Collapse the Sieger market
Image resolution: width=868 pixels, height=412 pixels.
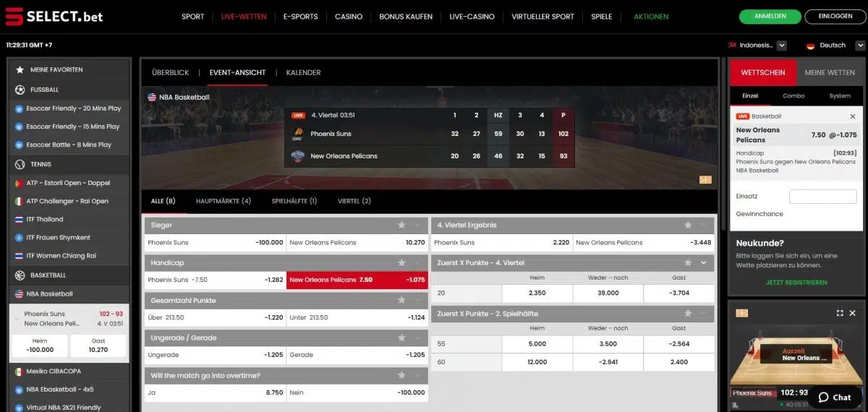click(x=417, y=225)
